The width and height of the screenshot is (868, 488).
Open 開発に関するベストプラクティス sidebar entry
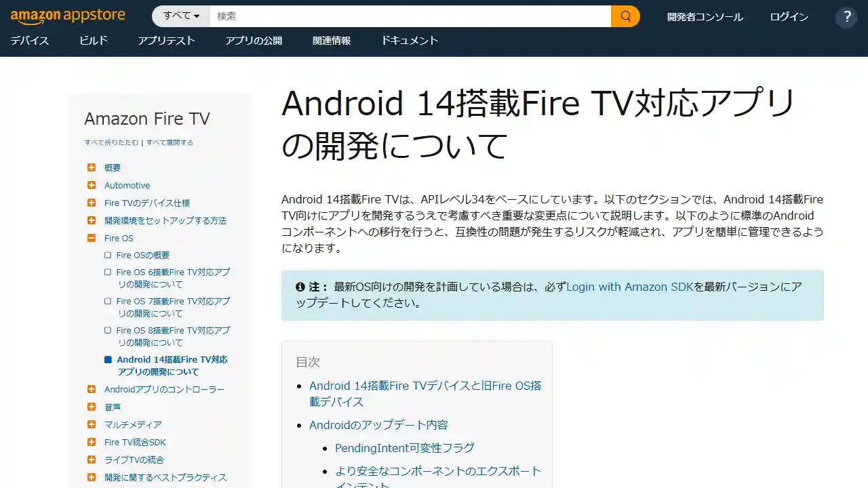(165, 478)
